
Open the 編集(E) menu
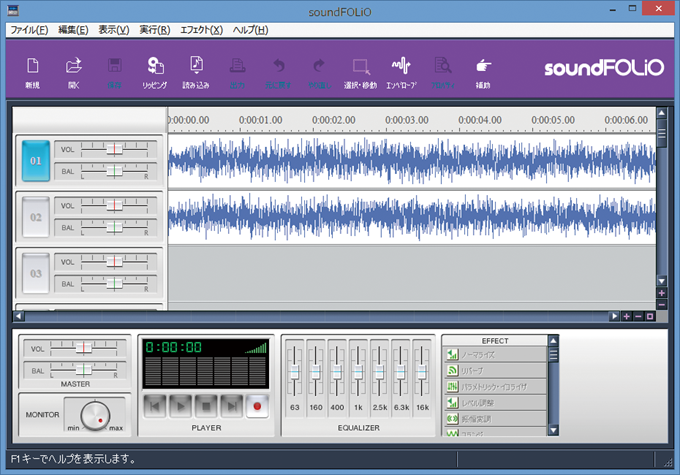73,30
